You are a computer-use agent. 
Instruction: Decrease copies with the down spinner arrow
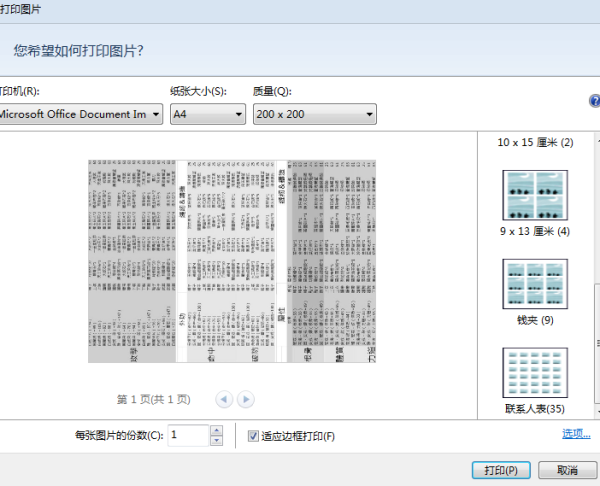tap(216, 440)
